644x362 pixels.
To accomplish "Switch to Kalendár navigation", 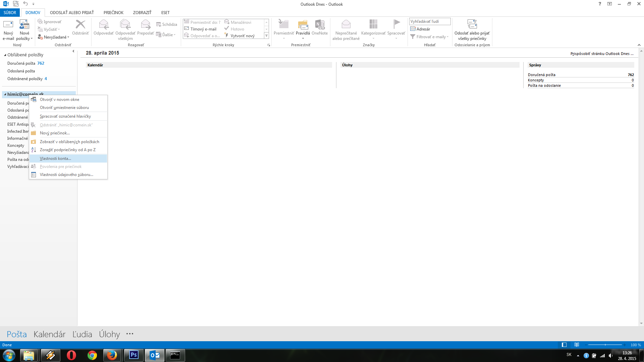I will pyautogui.click(x=49, y=334).
